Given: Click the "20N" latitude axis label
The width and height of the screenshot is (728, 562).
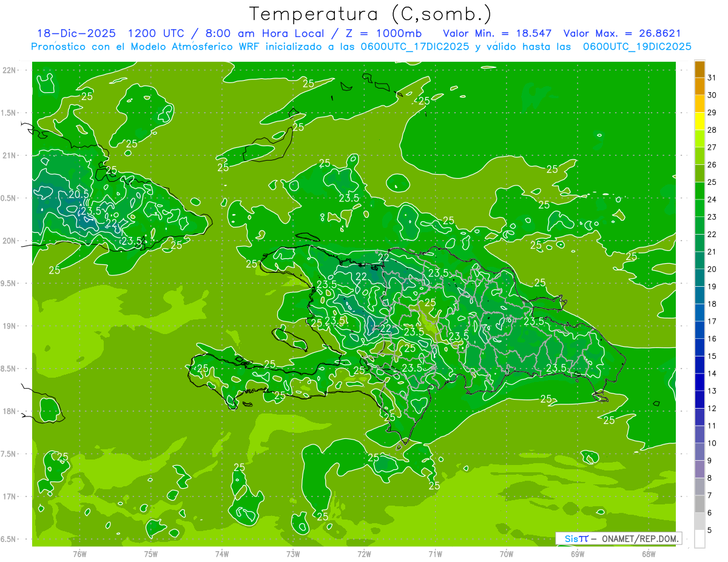Looking at the screenshot, I should click(x=9, y=241).
